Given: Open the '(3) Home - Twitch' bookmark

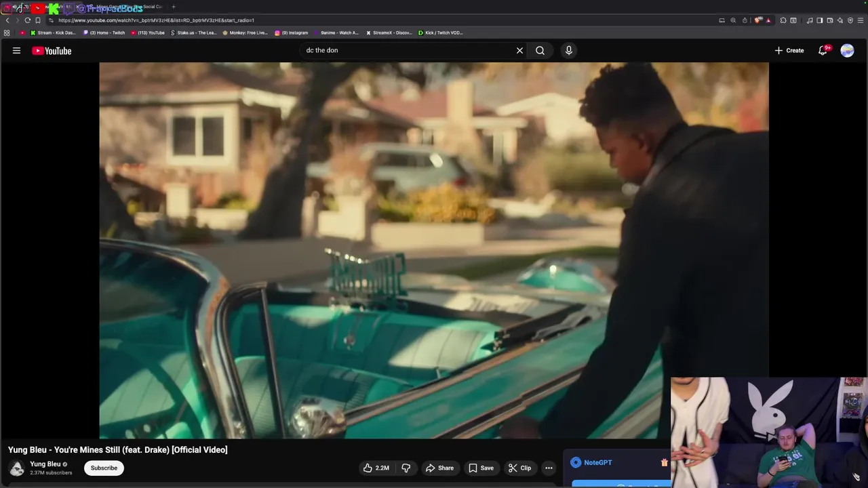Looking at the screenshot, I should pos(104,33).
